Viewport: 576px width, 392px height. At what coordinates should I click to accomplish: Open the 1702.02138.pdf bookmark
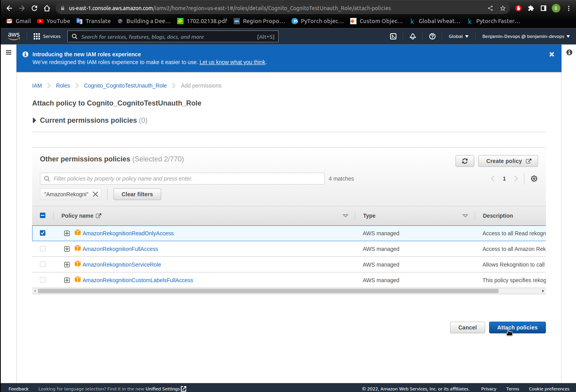tap(202, 21)
